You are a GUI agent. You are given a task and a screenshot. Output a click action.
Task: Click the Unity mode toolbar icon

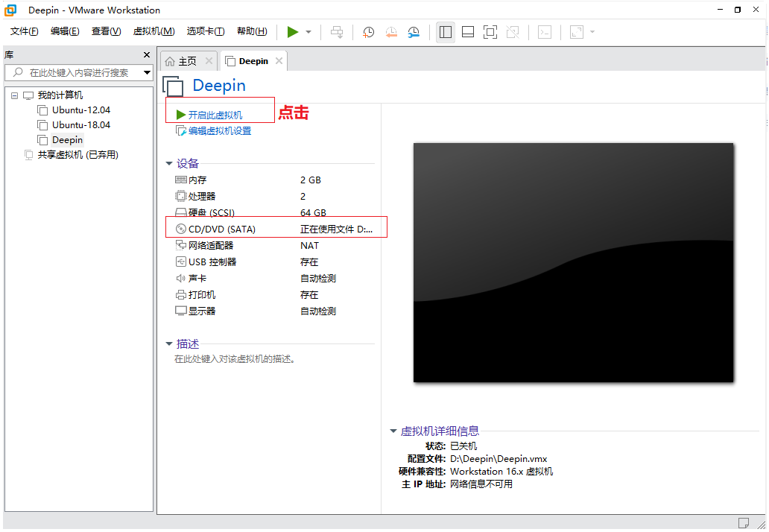(x=513, y=32)
